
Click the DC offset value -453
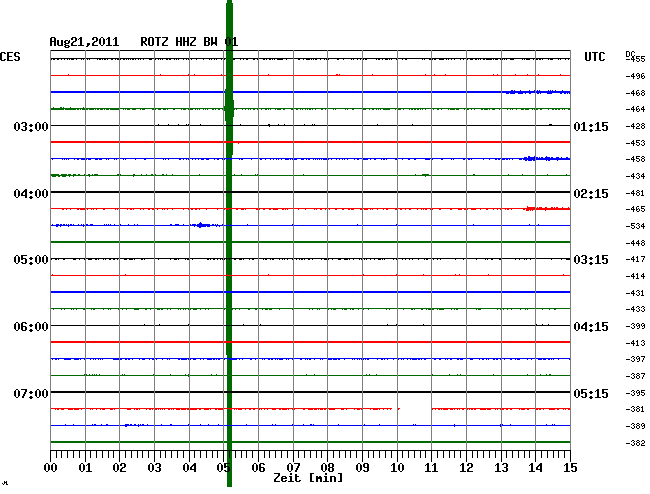point(635,143)
